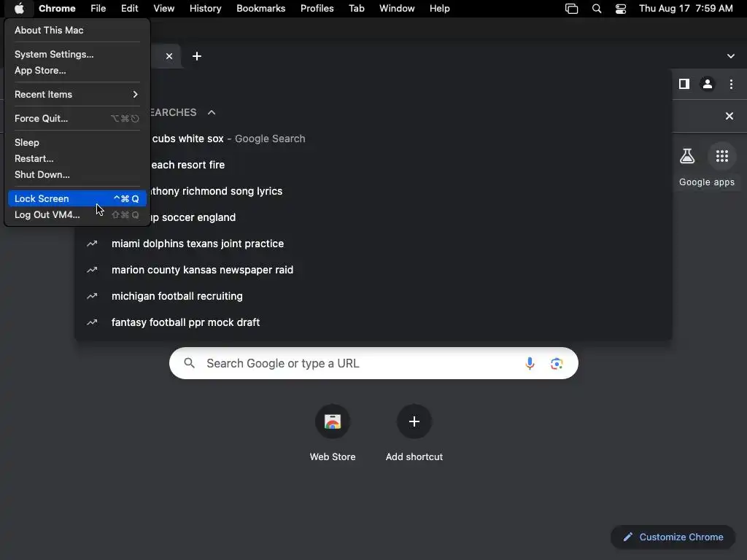Click the magnifier icon in the search box
Screen dimensions: 747x560
click(189, 363)
